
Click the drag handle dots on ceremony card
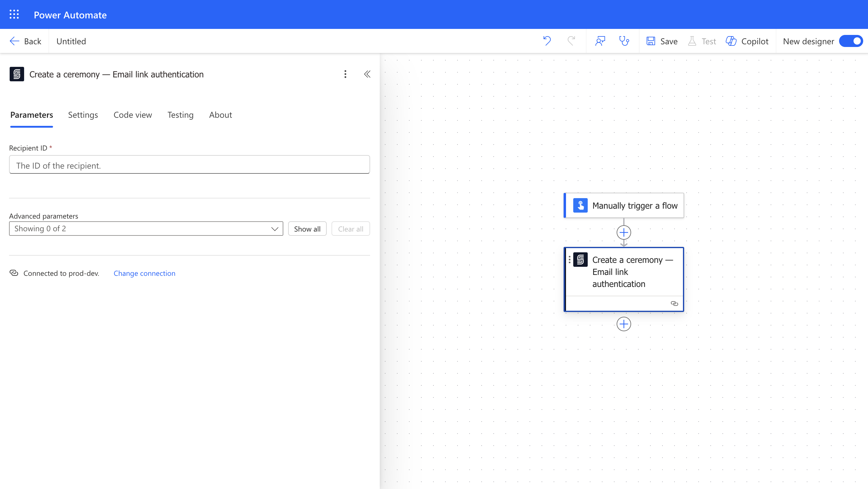[569, 260]
